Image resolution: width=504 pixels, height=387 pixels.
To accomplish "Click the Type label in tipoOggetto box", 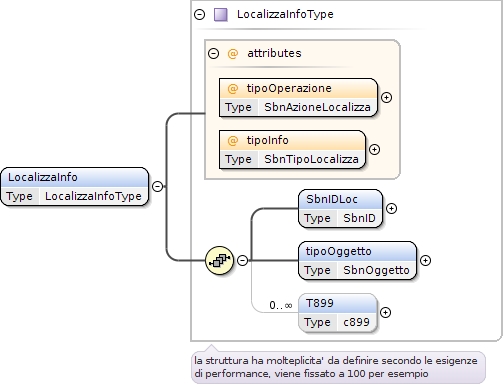I will click(x=317, y=270).
